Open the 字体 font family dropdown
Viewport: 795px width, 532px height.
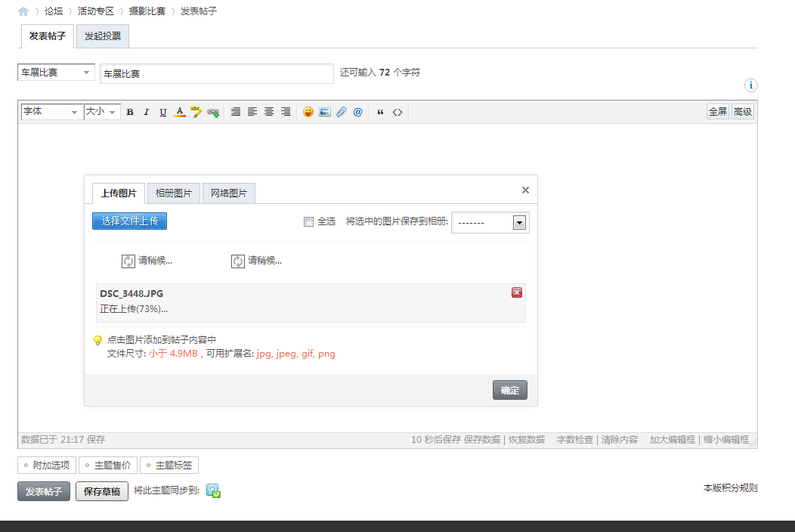(x=51, y=112)
